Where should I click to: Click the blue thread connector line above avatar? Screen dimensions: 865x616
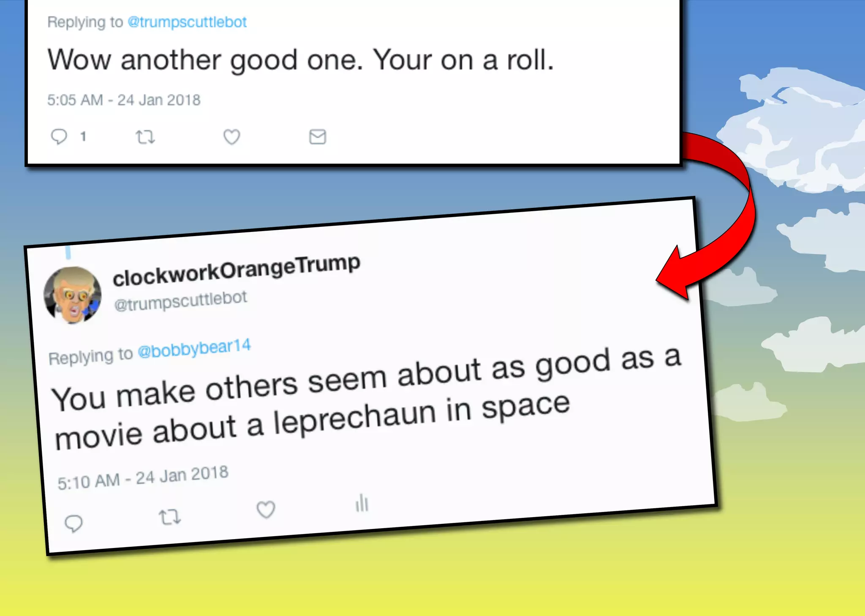(68, 252)
